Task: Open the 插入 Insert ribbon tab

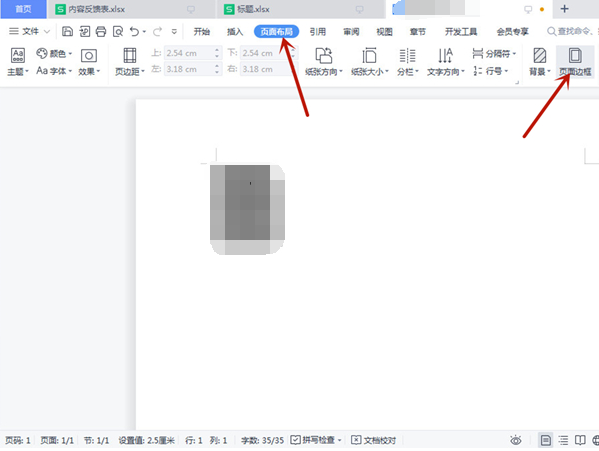Action: tap(235, 32)
